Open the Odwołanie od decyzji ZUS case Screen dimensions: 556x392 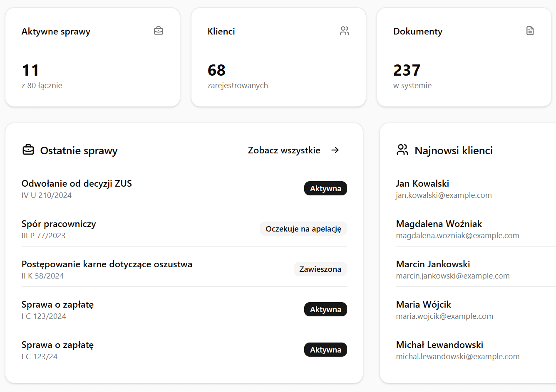point(77,183)
